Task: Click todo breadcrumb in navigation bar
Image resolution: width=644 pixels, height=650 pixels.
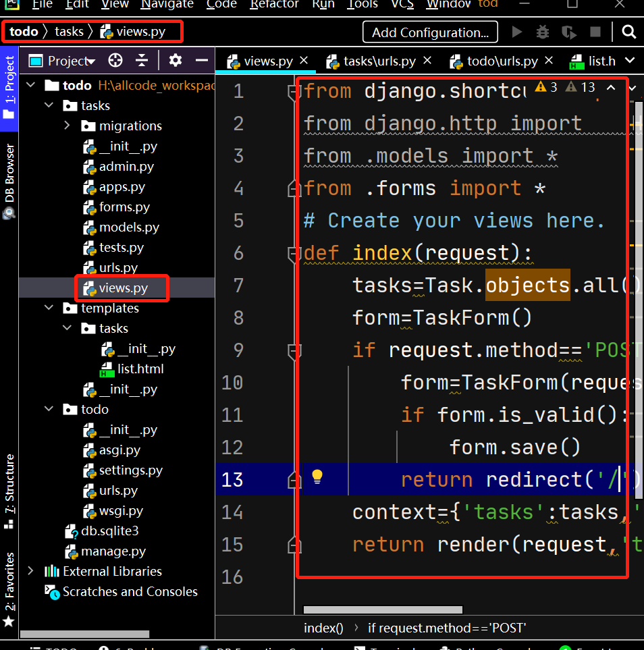Action: [x=24, y=32]
